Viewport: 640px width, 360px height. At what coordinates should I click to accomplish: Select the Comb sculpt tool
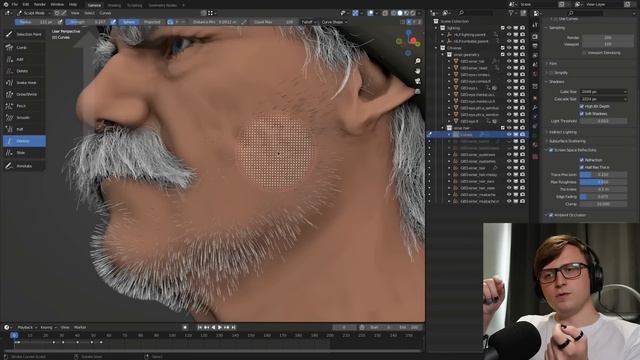24,47
